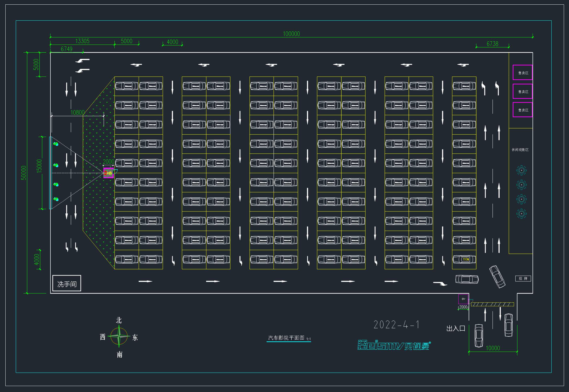The height and width of the screenshot is (392, 569).
Task: Click the vertical 15000 screen height dimension
Action: tap(39, 166)
